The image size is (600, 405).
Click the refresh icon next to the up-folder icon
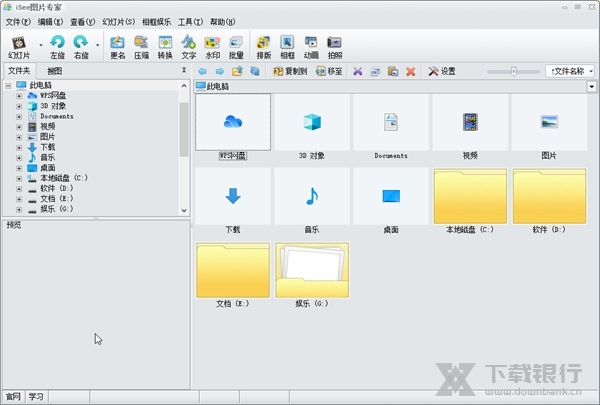(x=255, y=71)
